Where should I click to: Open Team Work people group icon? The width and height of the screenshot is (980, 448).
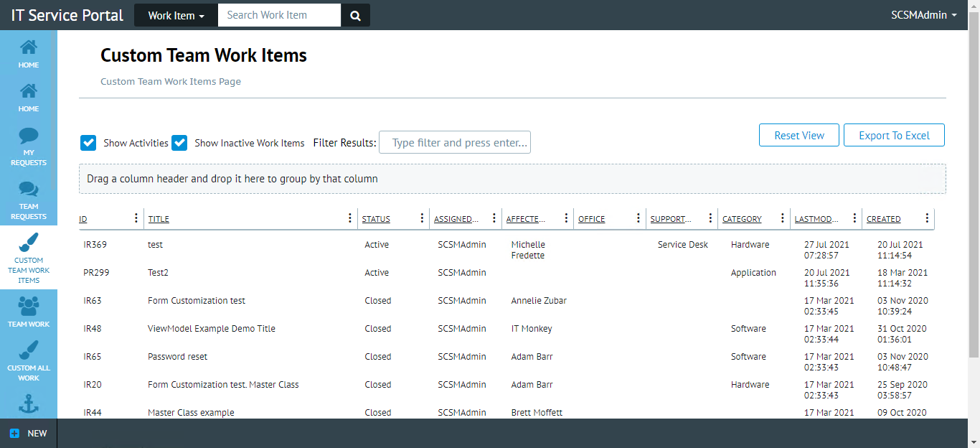29,307
